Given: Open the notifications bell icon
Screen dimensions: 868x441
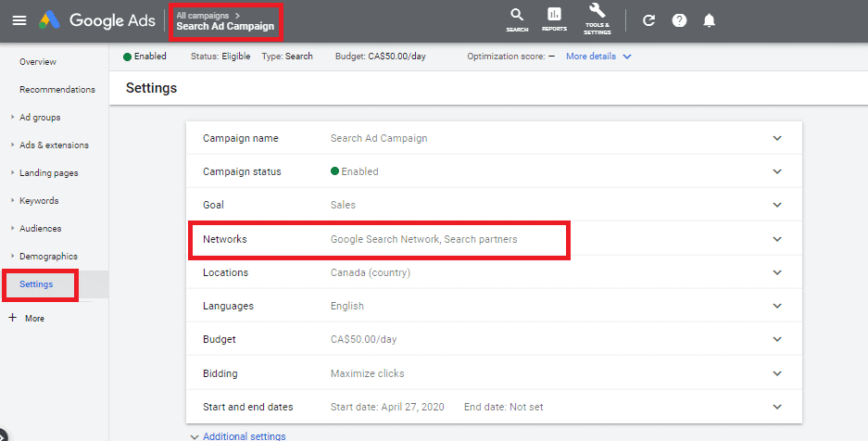Looking at the screenshot, I should click(709, 20).
